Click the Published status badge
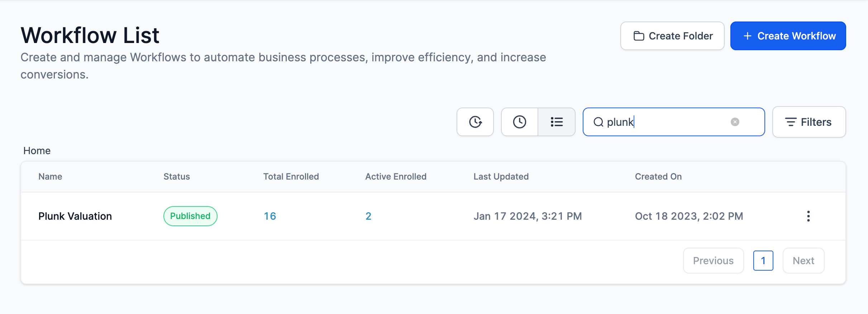Image resolution: width=868 pixels, height=314 pixels. 190,216
